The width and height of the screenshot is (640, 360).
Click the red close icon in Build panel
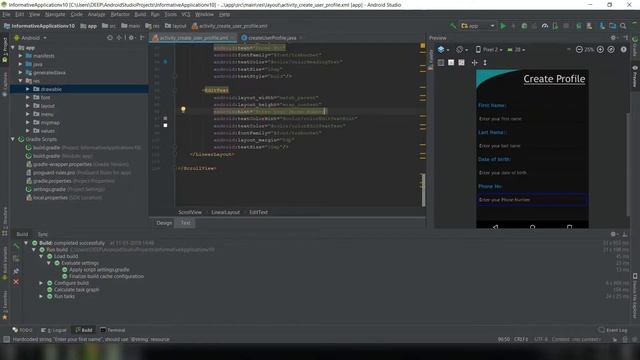pos(16,282)
